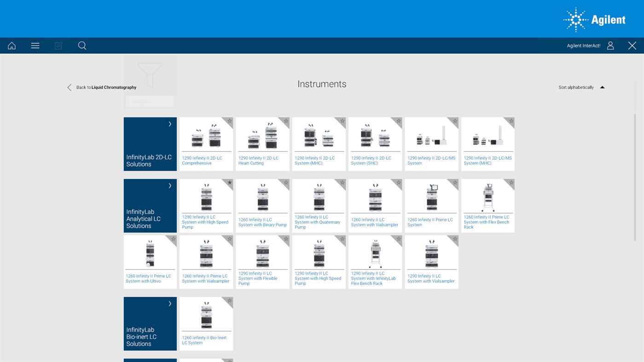Screen dimensions: 644x362
Task: Click the edit note pencil icon
Action: [x=58, y=46]
